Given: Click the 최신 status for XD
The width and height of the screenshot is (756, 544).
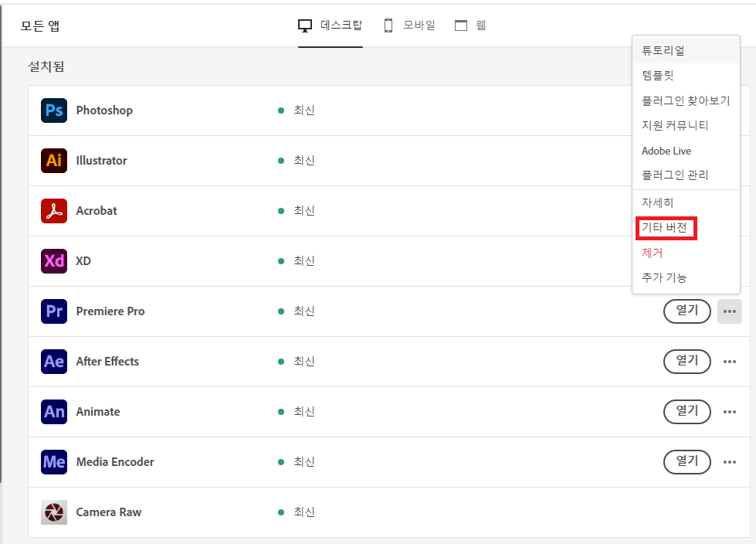Looking at the screenshot, I should pos(304,261).
